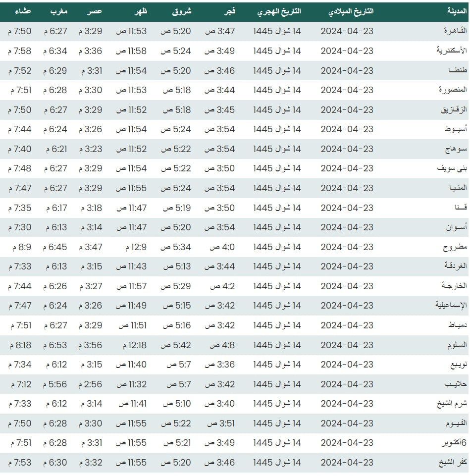This screenshot has width=470, height=476.
Task: Select the أسيوط city cell
Action: (456, 129)
